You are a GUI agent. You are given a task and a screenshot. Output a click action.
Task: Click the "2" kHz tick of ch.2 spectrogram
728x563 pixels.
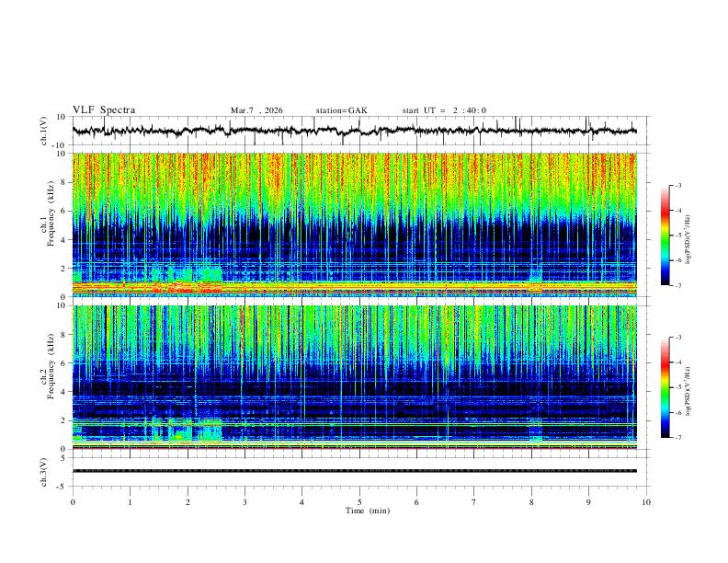pos(64,420)
